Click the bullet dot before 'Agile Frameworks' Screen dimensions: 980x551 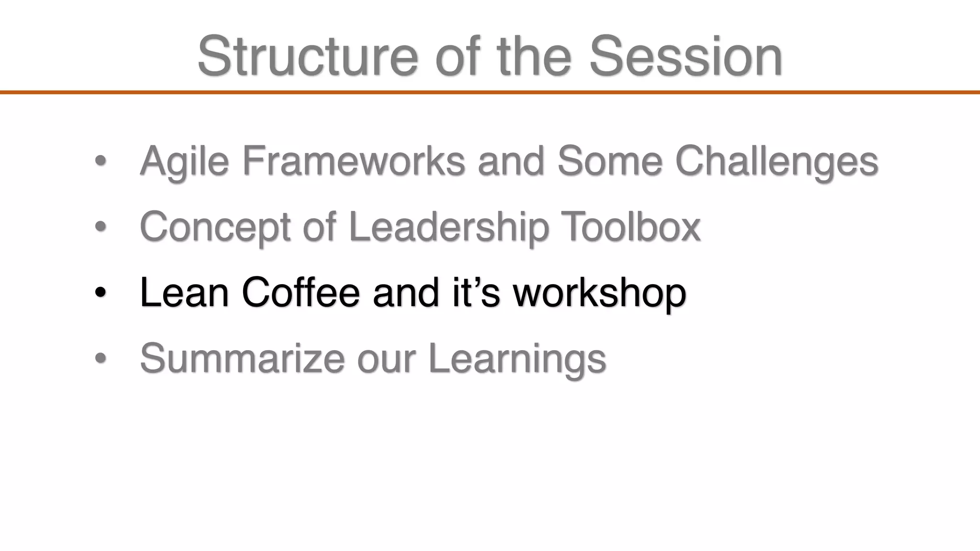point(100,161)
